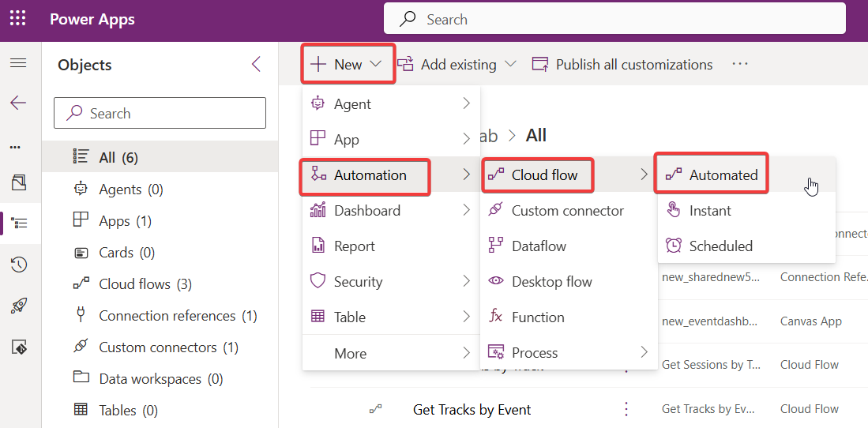Open the left-rail ellipsis menu

point(16,148)
